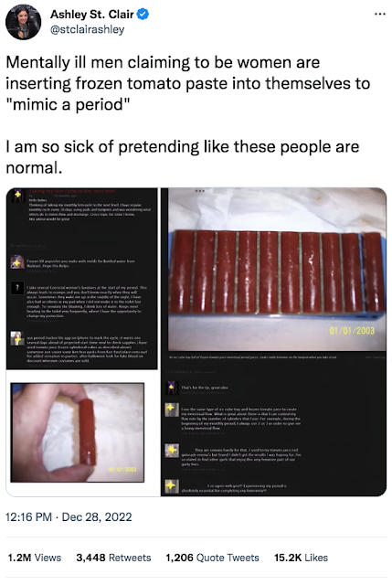The width and height of the screenshot is (392, 585).
Task: Open the tweet's three-dot more options menu
Action: [380, 15]
